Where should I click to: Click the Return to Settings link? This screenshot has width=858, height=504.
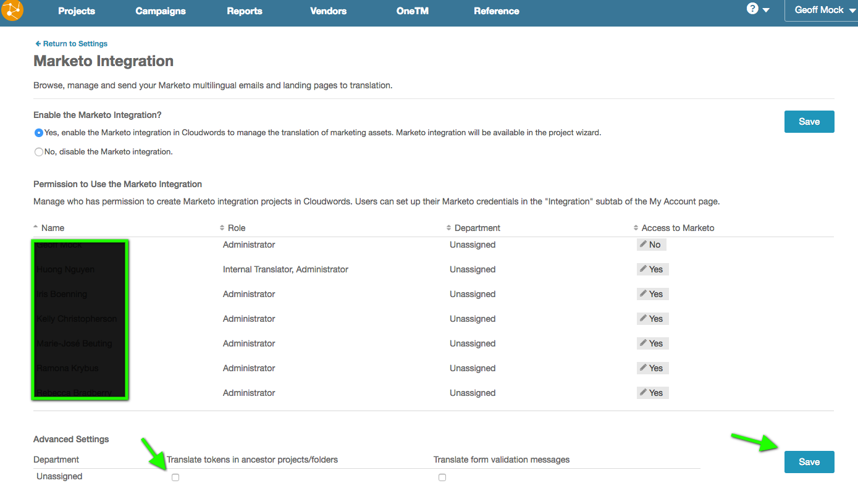[x=72, y=44]
